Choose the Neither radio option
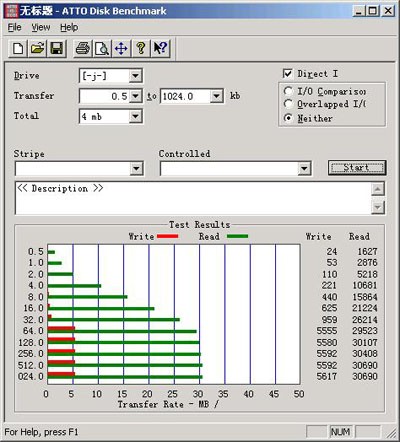Viewport: 400px width, 442px height. pos(288,118)
